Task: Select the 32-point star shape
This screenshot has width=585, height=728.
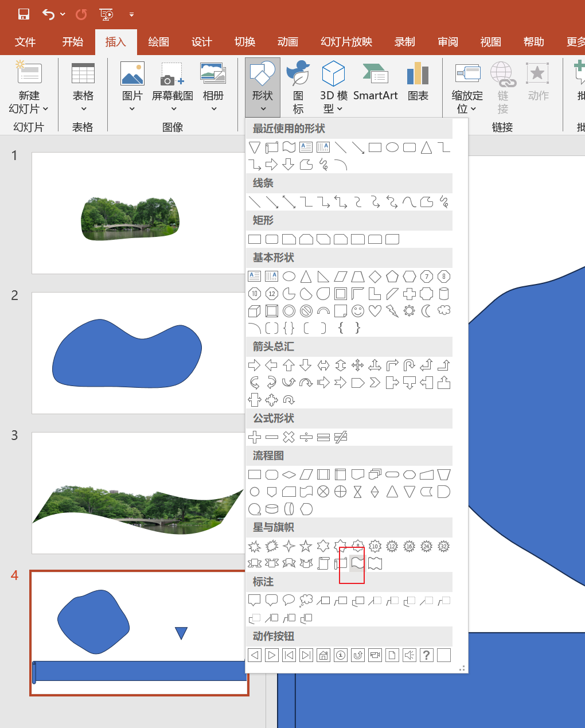Action: 444,546
